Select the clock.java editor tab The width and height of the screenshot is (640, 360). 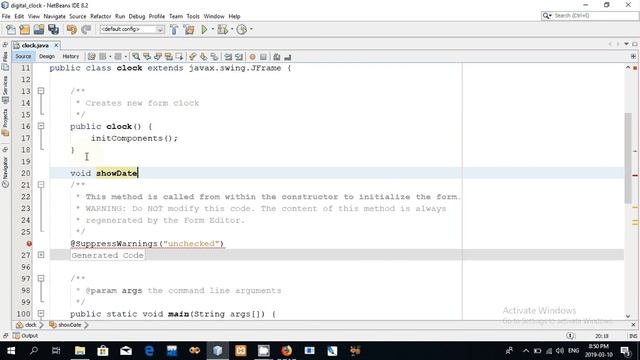click(35, 45)
